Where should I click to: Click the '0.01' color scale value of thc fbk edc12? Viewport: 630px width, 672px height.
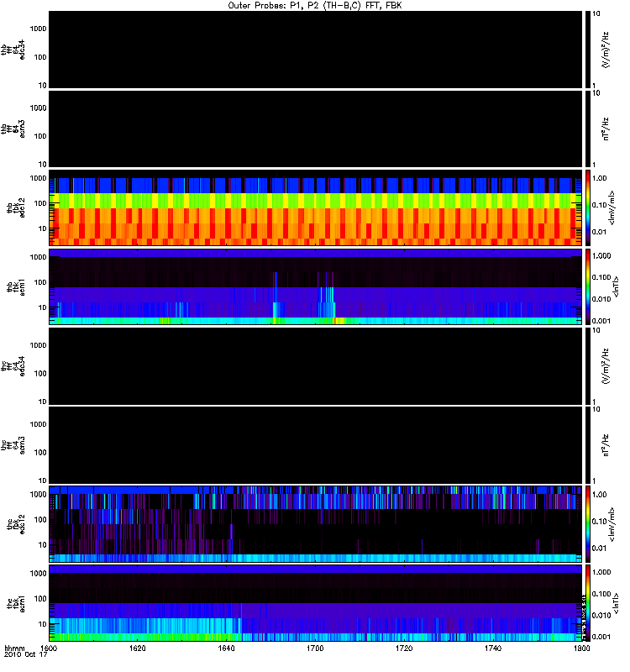tap(599, 549)
